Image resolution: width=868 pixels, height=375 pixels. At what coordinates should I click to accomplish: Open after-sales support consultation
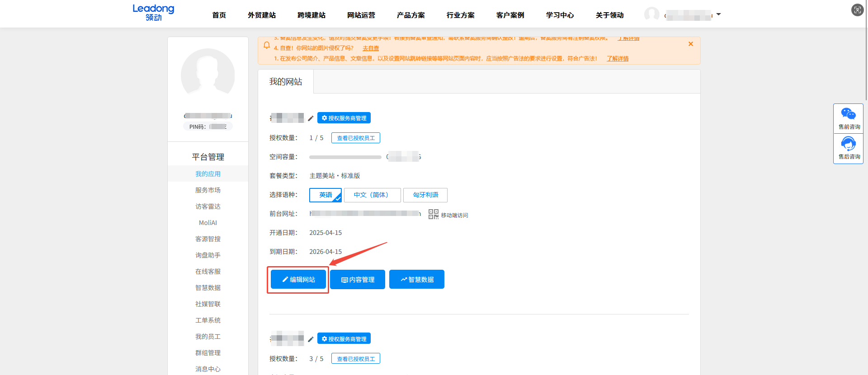(x=849, y=149)
